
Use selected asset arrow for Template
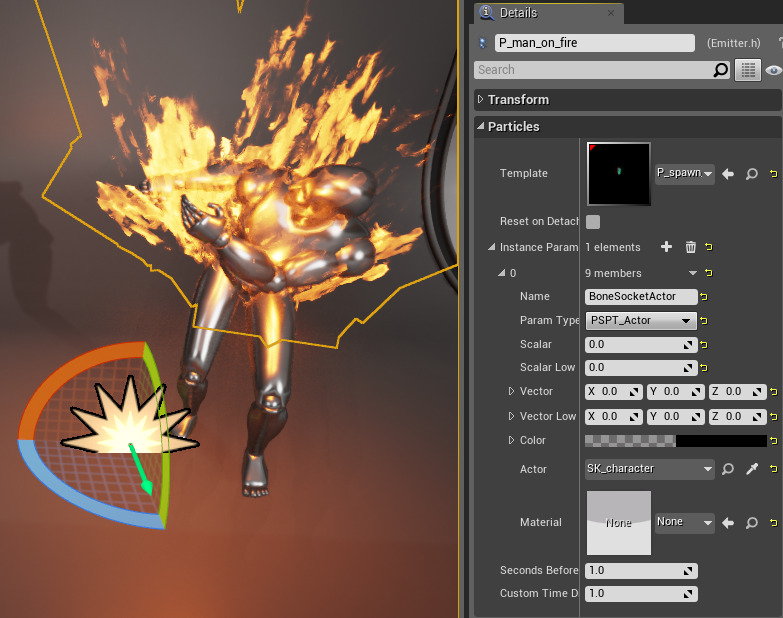[x=728, y=174]
